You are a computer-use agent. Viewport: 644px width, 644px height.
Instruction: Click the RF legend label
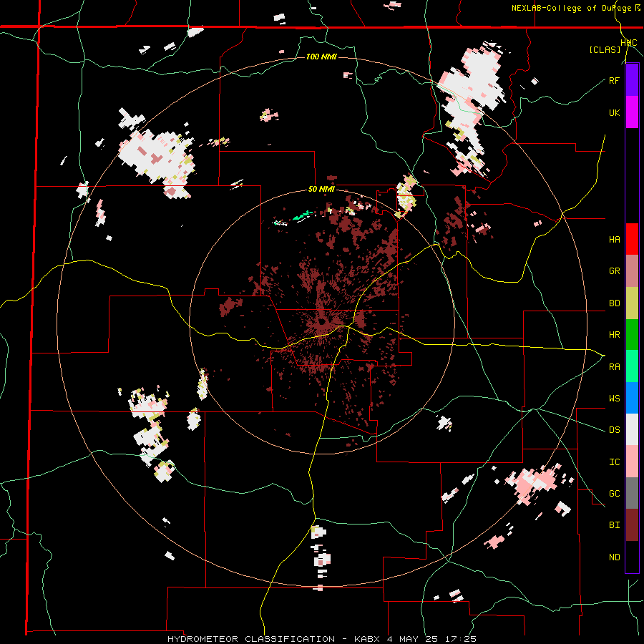[x=614, y=80]
